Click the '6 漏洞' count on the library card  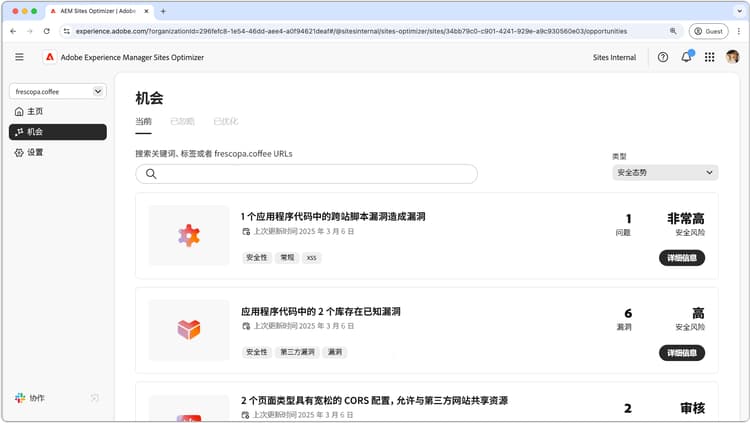click(625, 319)
